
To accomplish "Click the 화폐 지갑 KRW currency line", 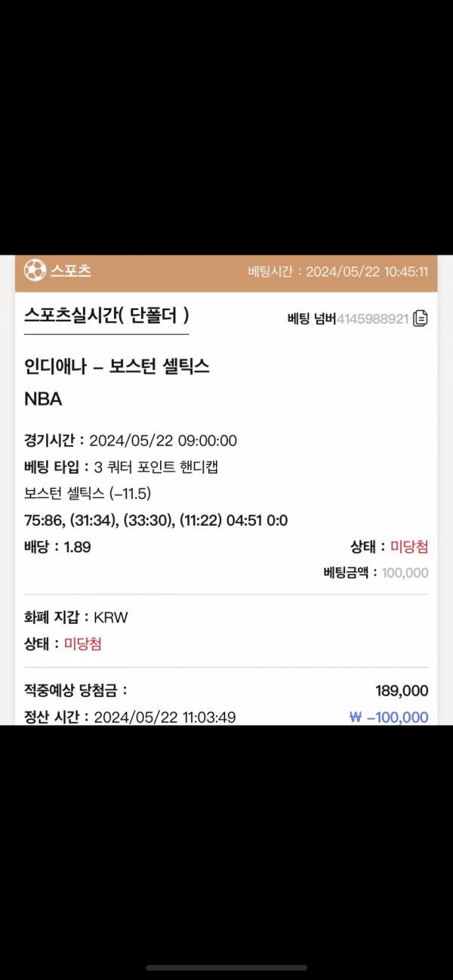I will click(x=76, y=617).
